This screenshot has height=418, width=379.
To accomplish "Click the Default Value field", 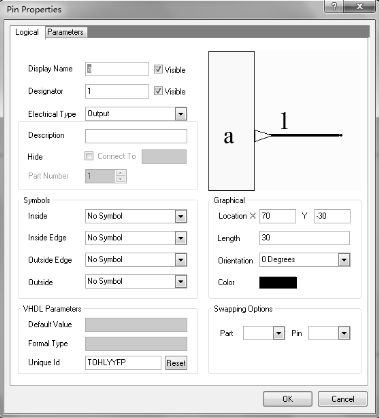I will [x=136, y=325].
